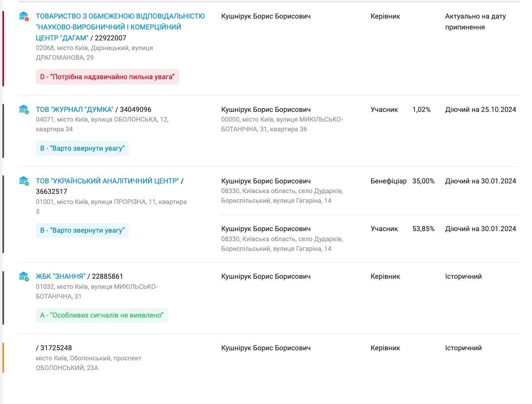Click the company icon beside УКРАЇНСЬКИЙ АНАЛІТИЧНИЙ ЦЕНТР
This screenshot has width=532, height=404.
click(24, 181)
